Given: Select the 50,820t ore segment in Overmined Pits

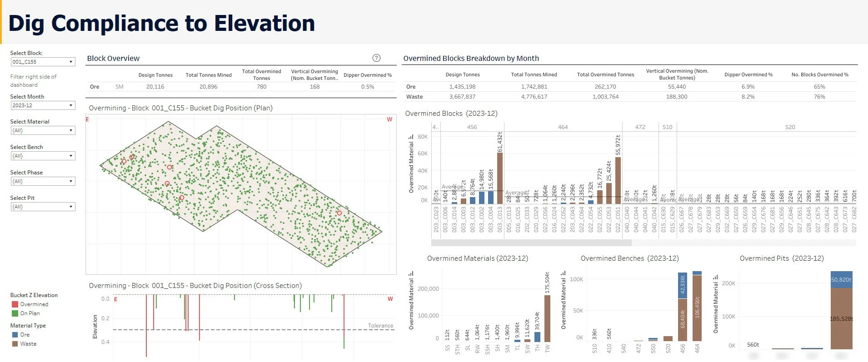Looking at the screenshot, I should pos(841,279).
